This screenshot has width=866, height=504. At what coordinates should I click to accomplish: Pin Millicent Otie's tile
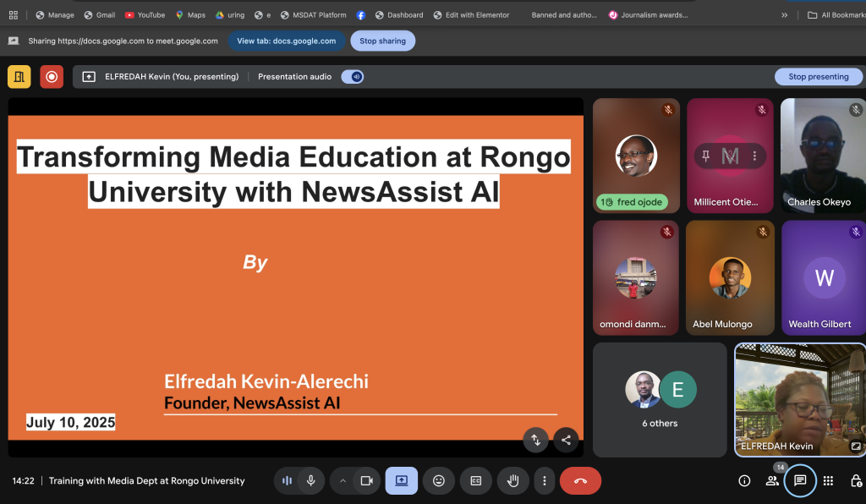706,156
